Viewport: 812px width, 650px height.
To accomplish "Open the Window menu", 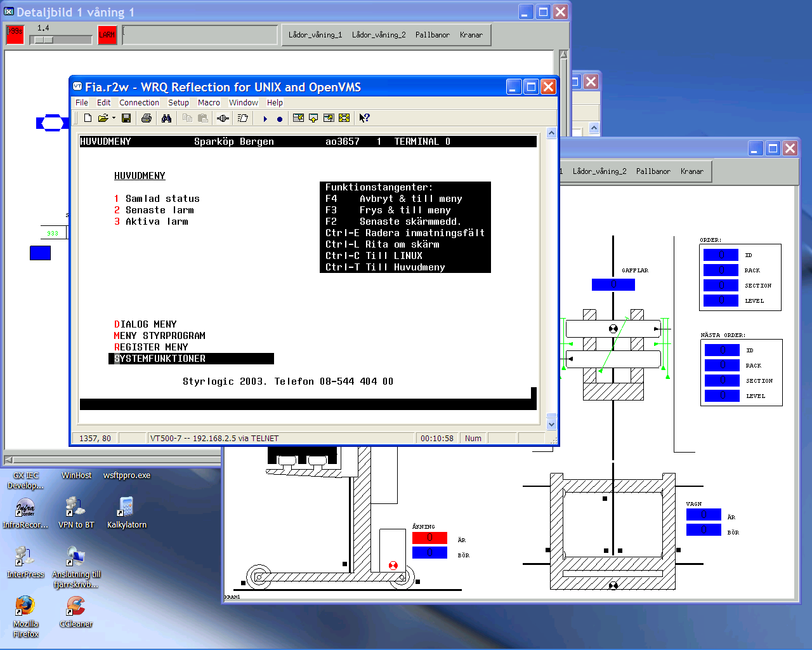I will pyautogui.click(x=244, y=103).
